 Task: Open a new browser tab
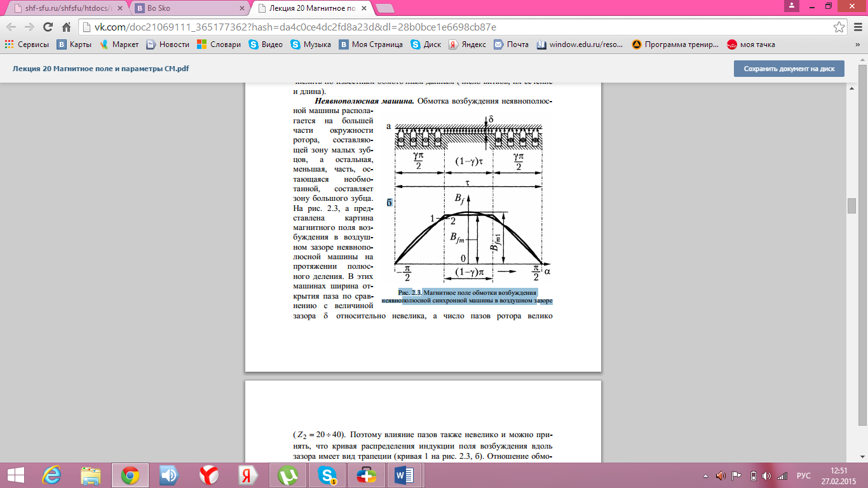(384, 9)
